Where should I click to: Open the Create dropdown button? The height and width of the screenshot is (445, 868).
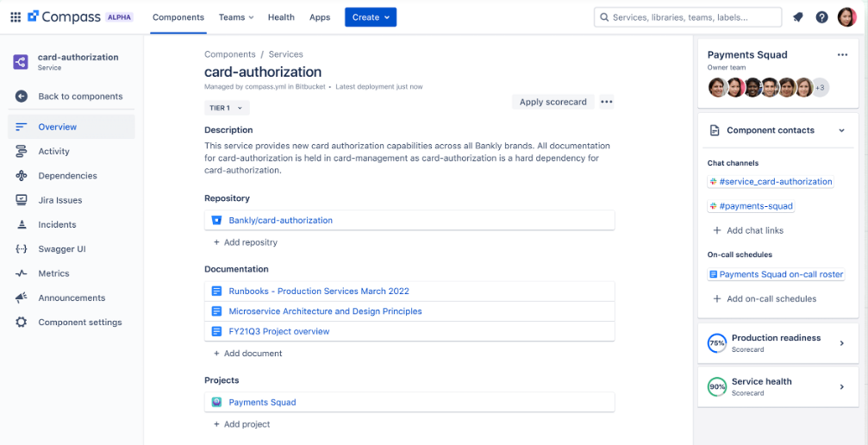pyautogui.click(x=371, y=17)
